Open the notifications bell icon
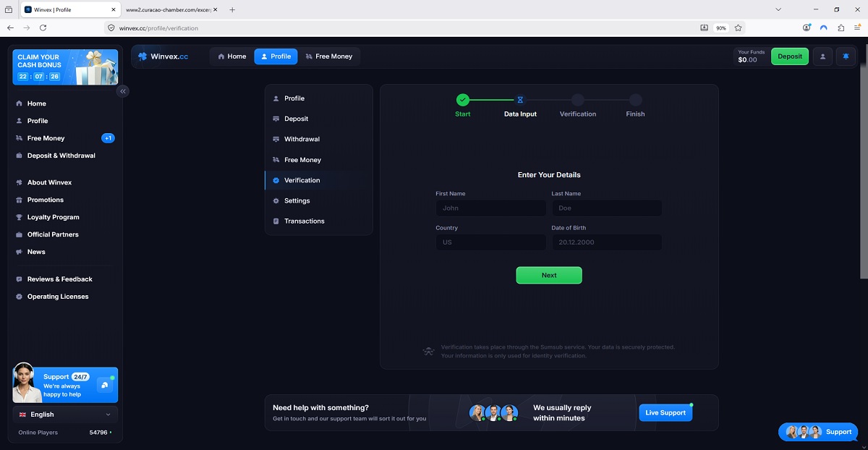Screen dimensions: 868x450 tap(846, 56)
